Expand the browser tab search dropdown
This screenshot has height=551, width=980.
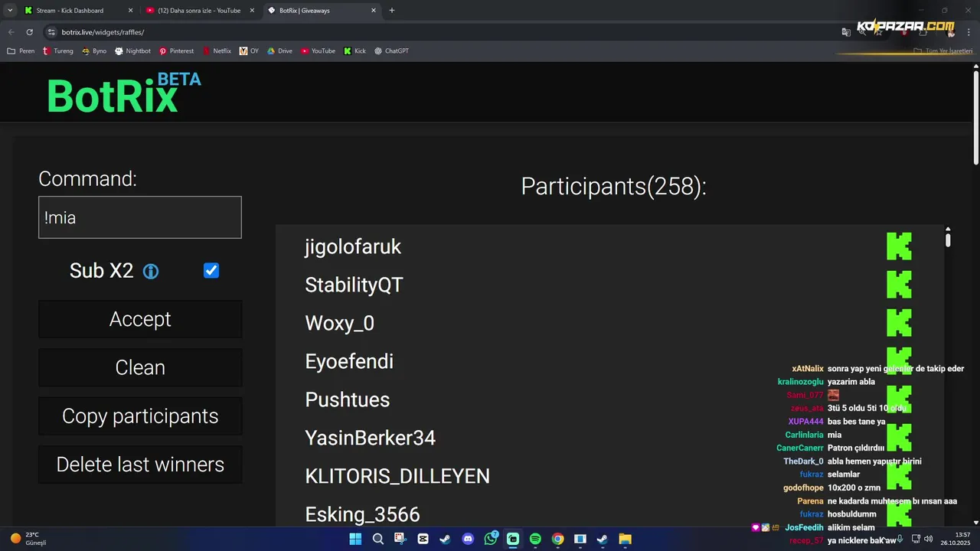tap(10, 11)
